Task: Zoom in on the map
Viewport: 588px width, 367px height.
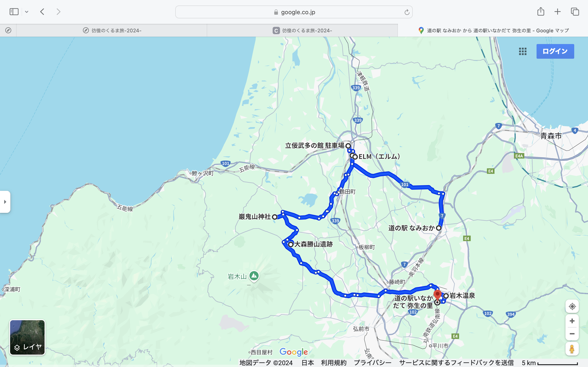Action: (572, 321)
